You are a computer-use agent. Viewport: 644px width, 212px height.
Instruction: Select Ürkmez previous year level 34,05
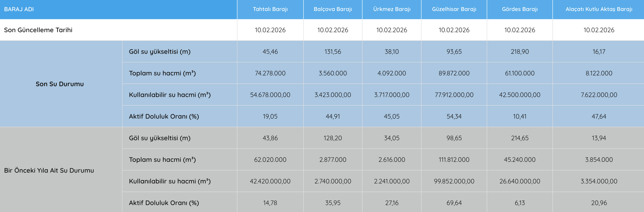[392, 138]
